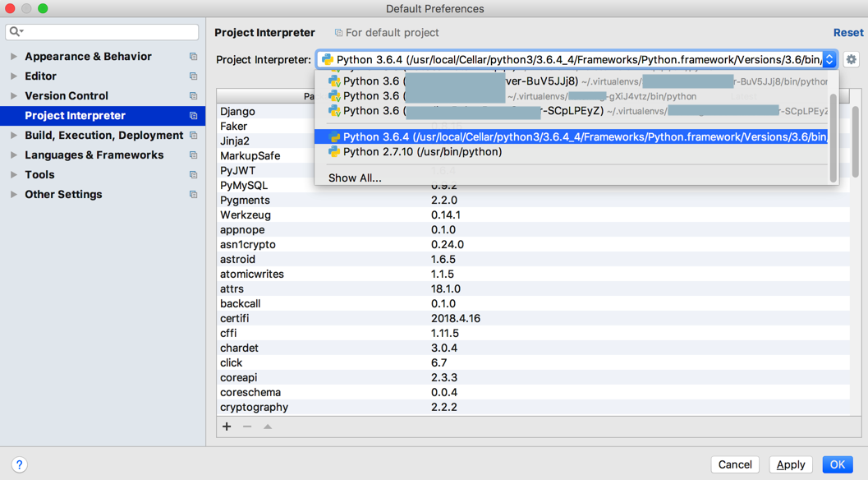The image size is (868, 480).
Task: Click the help question mark icon
Action: (x=20, y=464)
